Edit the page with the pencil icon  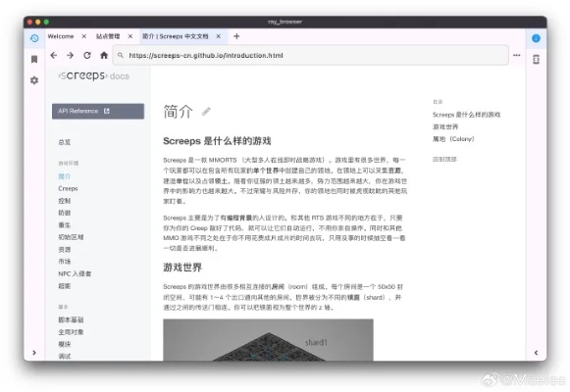pos(206,112)
